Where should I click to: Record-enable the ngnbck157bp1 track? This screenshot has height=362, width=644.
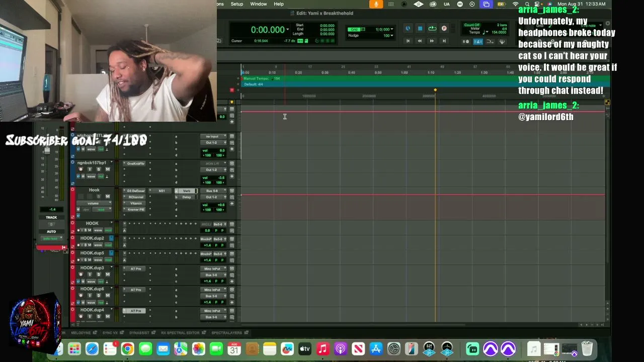pyautogui.click(x=80, y=169)
